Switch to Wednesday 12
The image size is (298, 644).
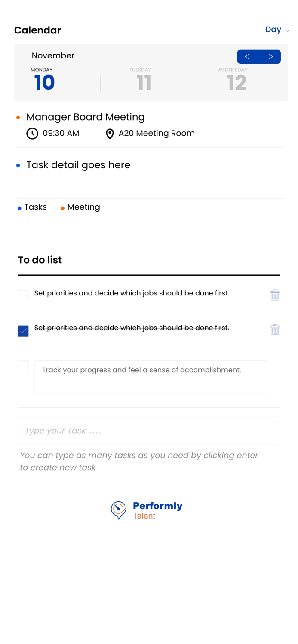[x=236, y=80]
